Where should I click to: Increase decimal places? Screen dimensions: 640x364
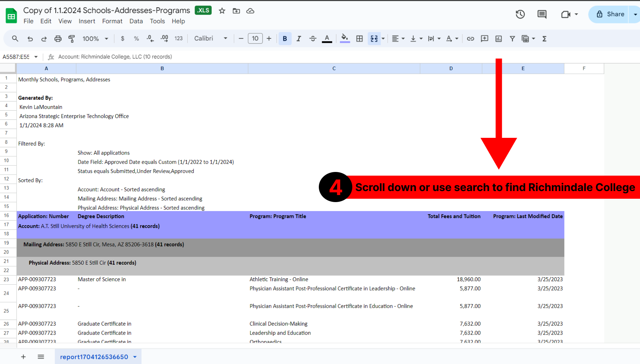click(x=164, y=38)
